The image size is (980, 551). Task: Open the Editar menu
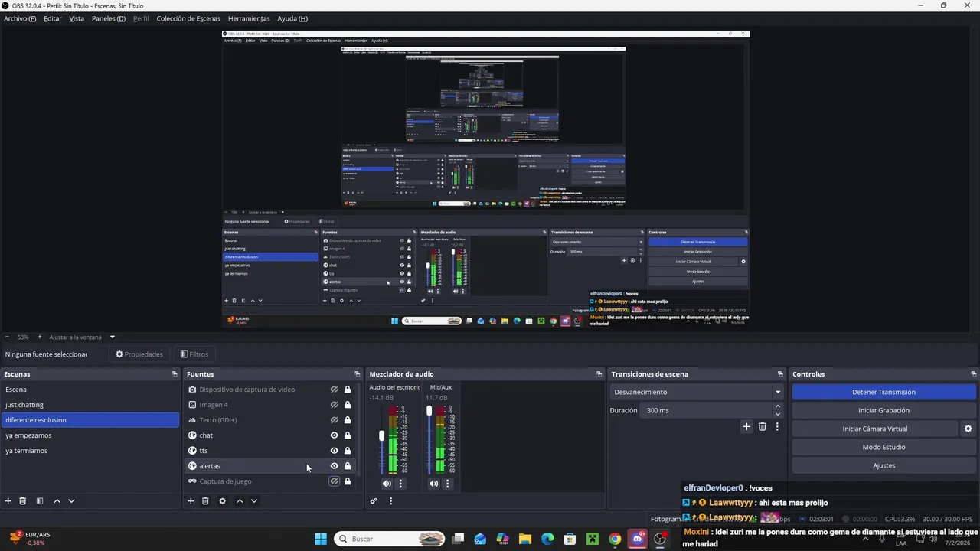[53, 18]
